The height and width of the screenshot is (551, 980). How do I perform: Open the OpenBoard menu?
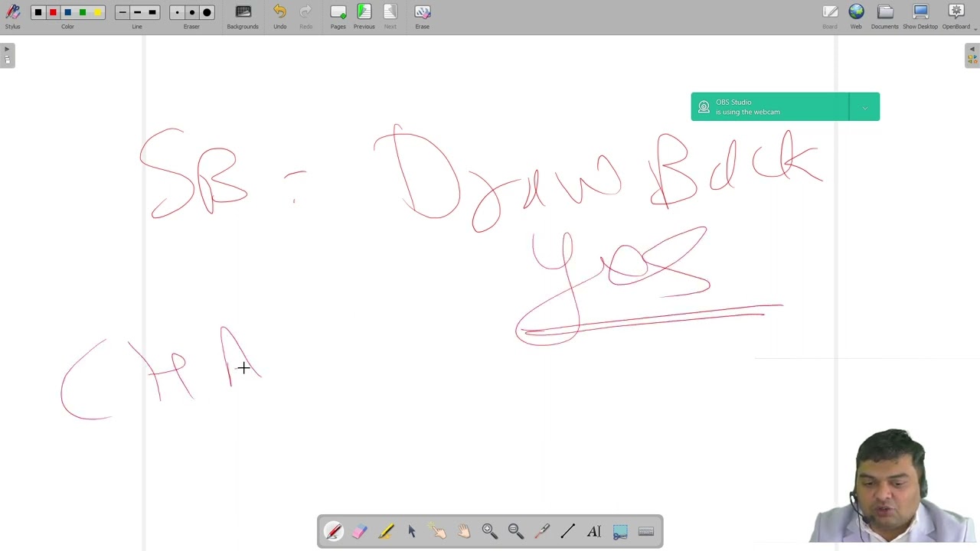click(955, 16)
